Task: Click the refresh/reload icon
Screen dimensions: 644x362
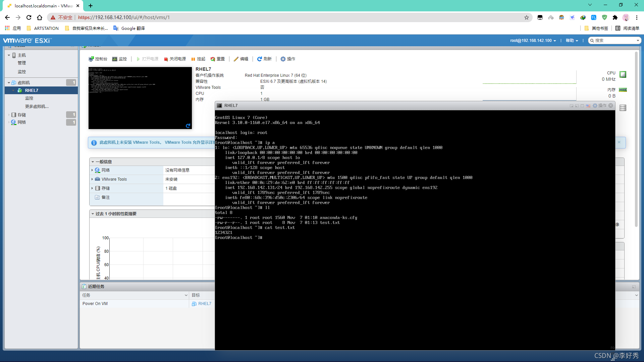Action: click(x=259, y=59)
